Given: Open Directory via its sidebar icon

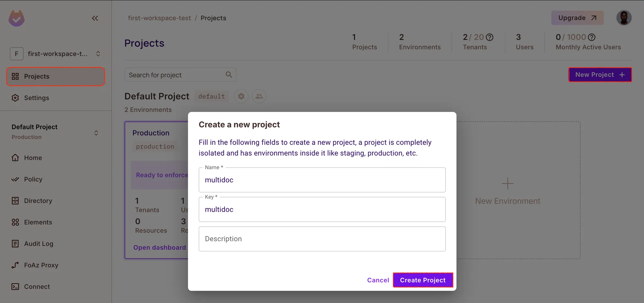Looking at the screenshot, I should point(15,201).
